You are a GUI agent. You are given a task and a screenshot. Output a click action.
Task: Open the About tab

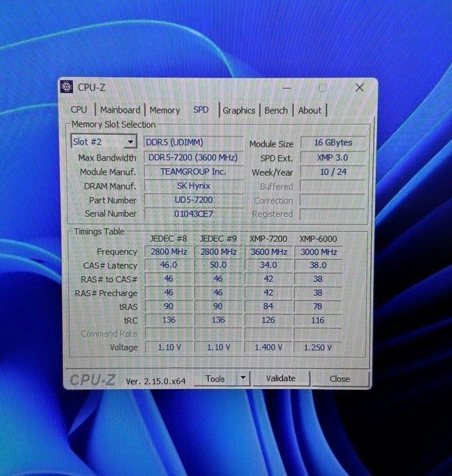[x=310, y=110]
